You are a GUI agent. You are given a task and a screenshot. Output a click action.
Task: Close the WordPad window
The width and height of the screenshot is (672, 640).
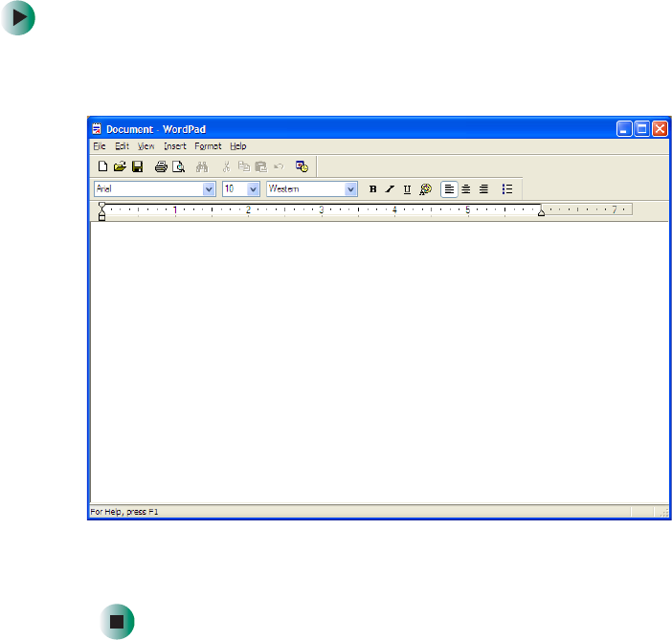660,128
